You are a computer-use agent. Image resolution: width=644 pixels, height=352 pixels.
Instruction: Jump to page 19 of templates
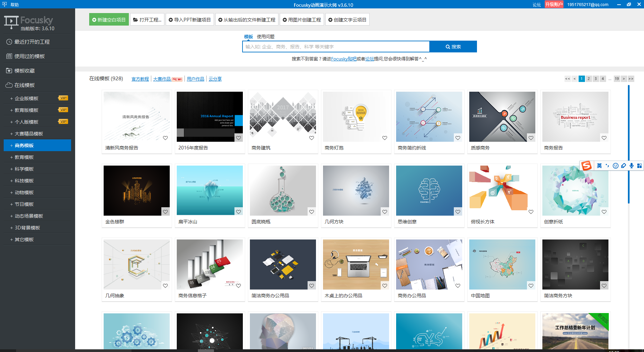coord(617,79)
